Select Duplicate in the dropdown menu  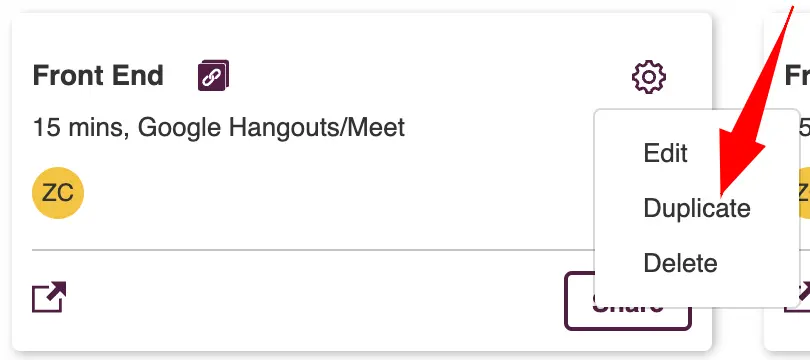[x=697, y=208]
